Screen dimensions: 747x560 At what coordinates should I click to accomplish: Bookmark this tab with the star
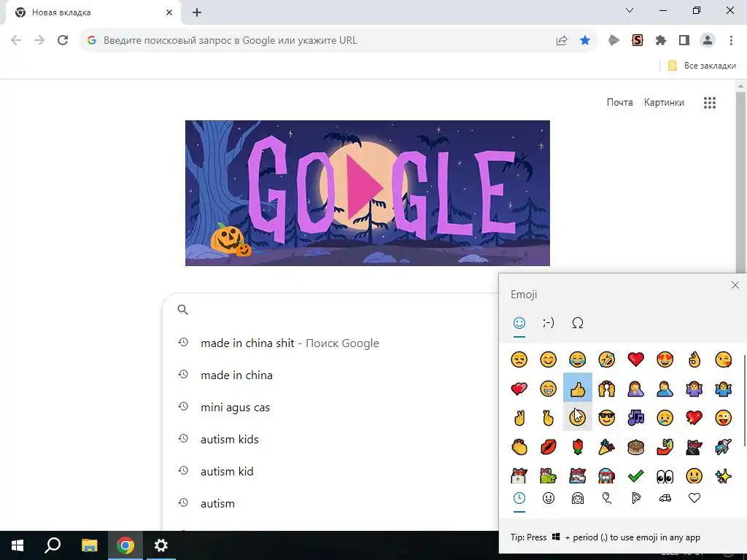click(x=584, y=41)
